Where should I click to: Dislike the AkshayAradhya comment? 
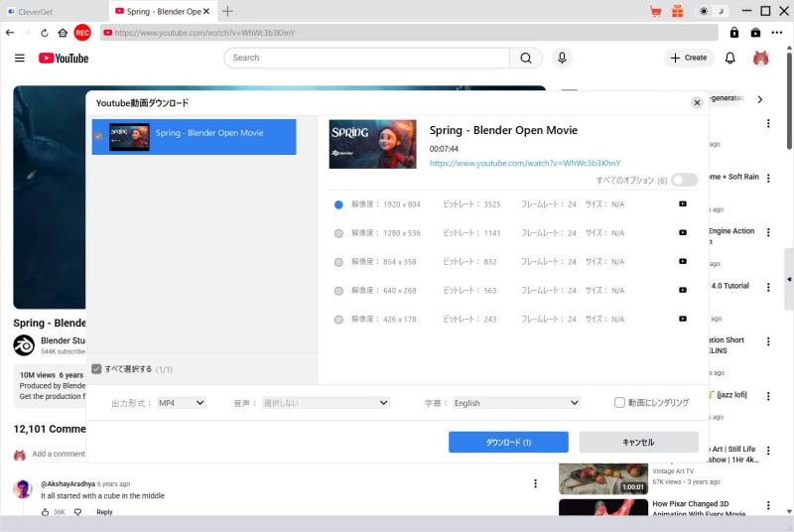point(77,512)
